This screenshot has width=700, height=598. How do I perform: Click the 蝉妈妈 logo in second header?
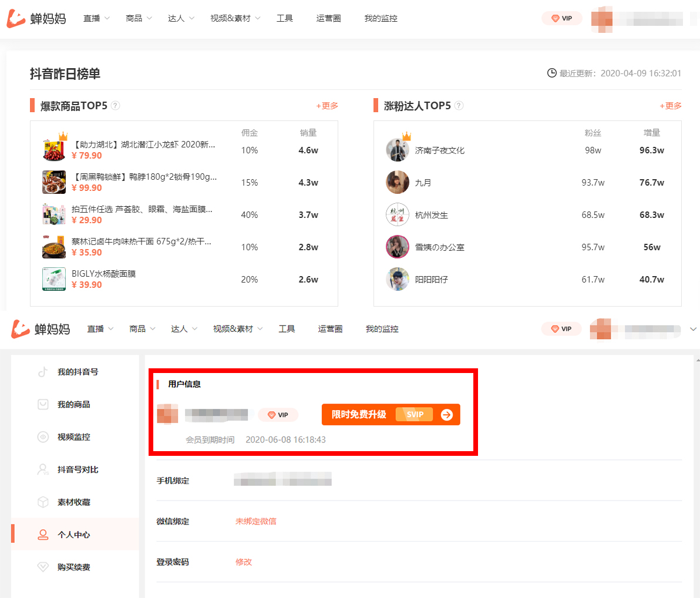(41, 329)
